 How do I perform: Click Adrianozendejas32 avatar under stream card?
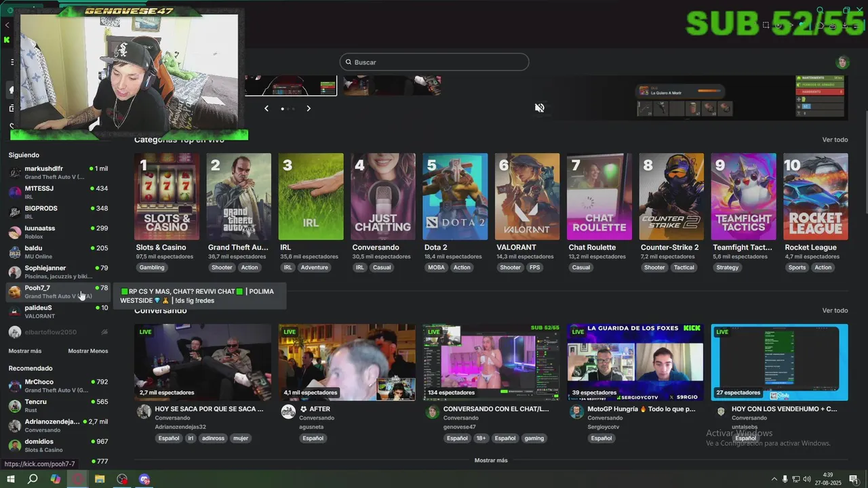(x=144, y=411)
